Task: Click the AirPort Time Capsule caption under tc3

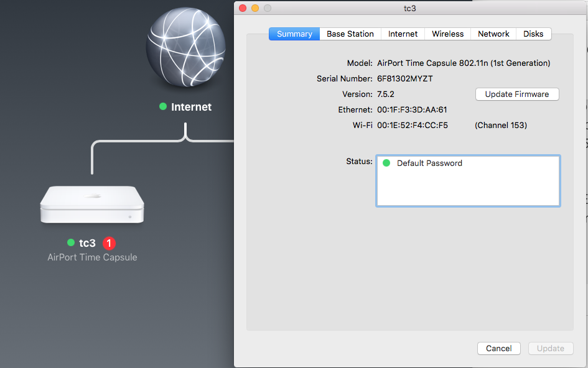Action: pyautogui.click(x=92, y=257)
